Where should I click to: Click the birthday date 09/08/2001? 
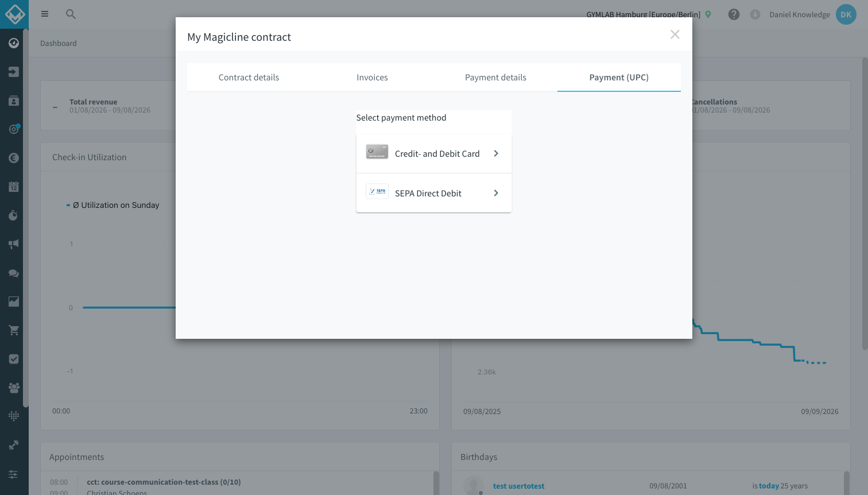(x=668, y=486)
